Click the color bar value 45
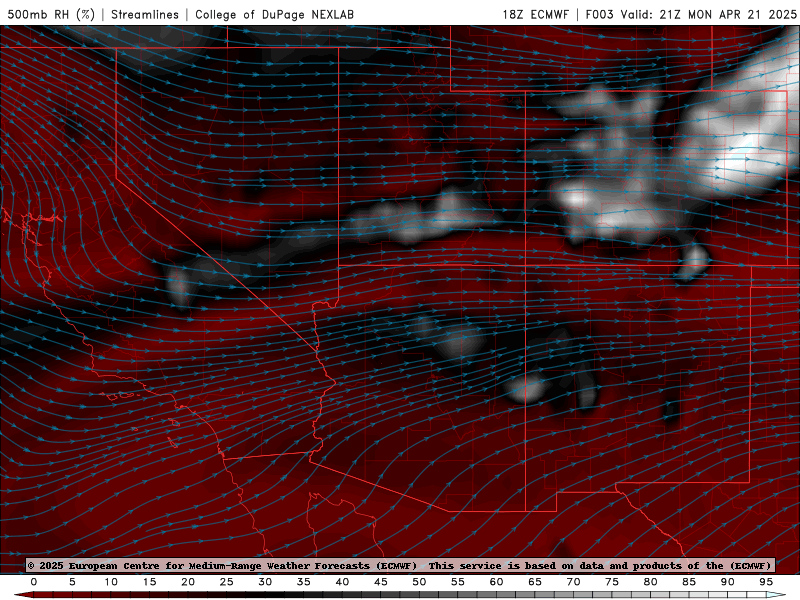Screen dimensions: 800x600 coord(381,582)
